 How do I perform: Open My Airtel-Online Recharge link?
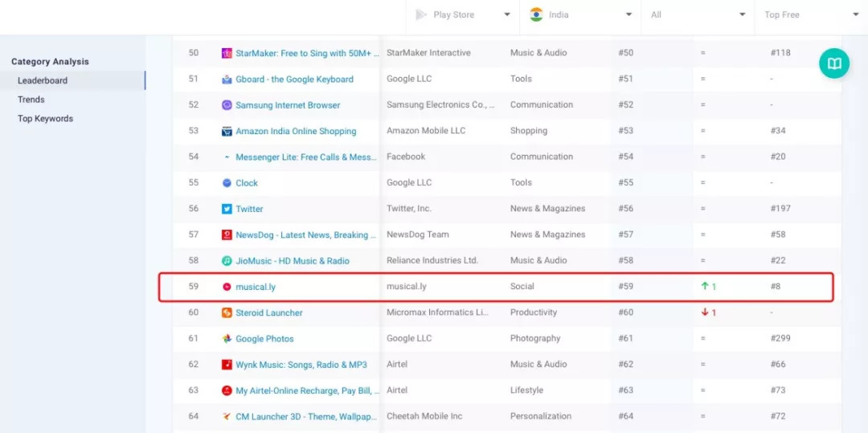[308, 390]
